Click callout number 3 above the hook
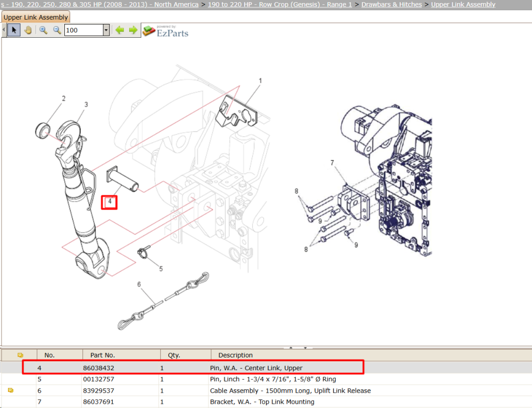This screenshot has width=532, height=408. click(86, 104)
